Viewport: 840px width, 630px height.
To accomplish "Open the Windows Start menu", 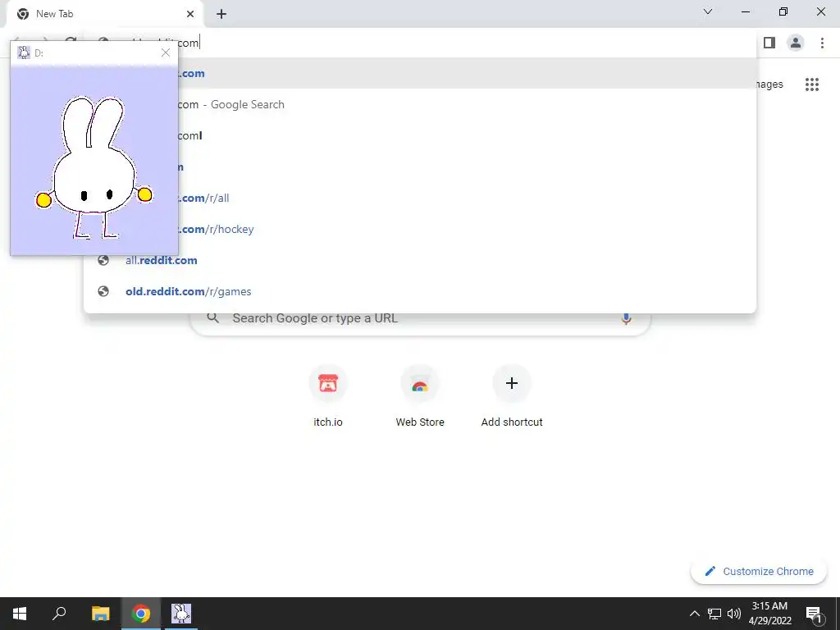I will click(20, 614).
